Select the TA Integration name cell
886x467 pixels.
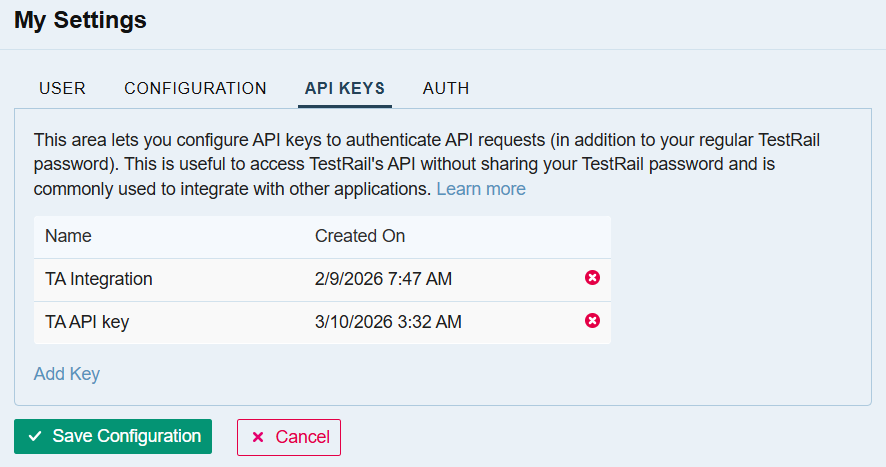click(99, 279)
